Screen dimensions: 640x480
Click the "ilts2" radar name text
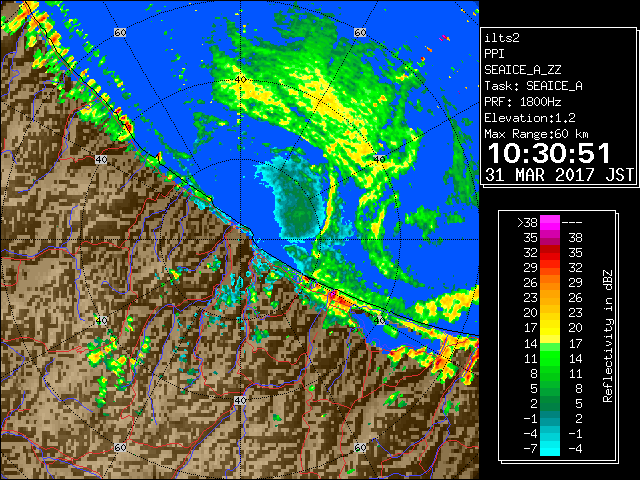pyautogui.click(x=502, y=38)
